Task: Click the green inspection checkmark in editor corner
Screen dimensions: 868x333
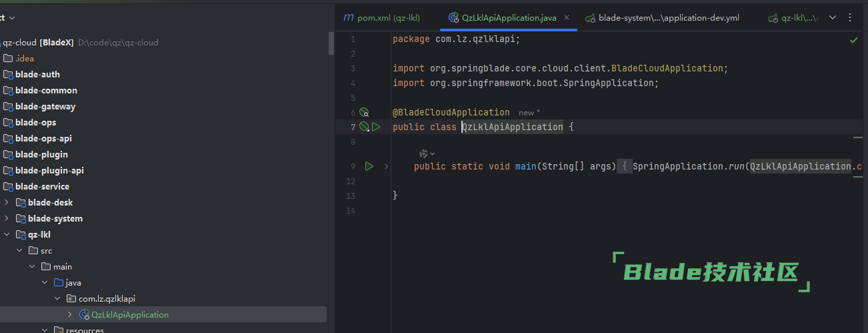Action: [853, 40]
